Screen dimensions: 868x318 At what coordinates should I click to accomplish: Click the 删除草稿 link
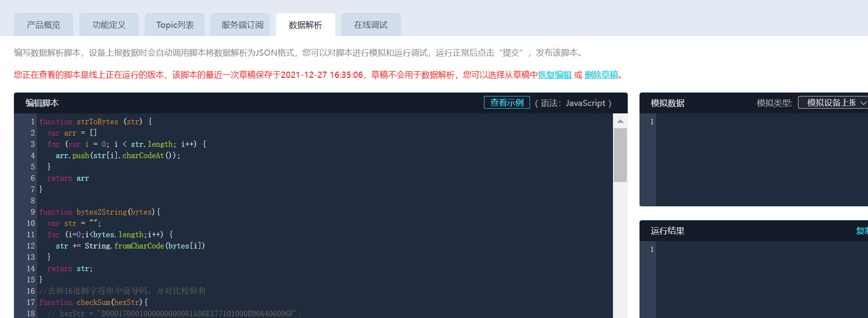coord(601,75)
